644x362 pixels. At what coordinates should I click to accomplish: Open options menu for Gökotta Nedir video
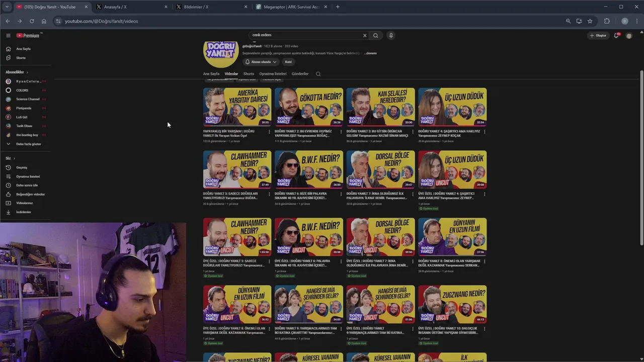pyautogui.click(x=341, y=132)
